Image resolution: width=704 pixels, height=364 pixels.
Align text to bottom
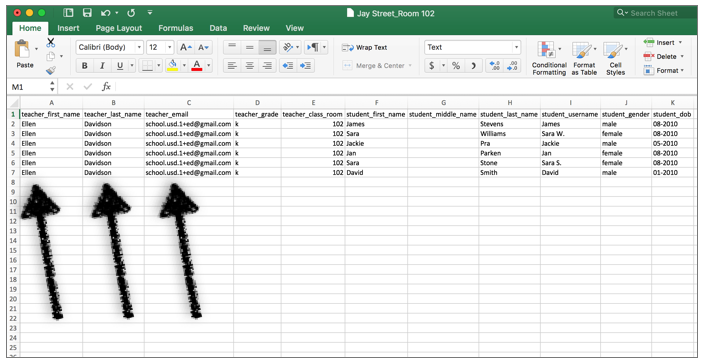(x=267, y=47)
